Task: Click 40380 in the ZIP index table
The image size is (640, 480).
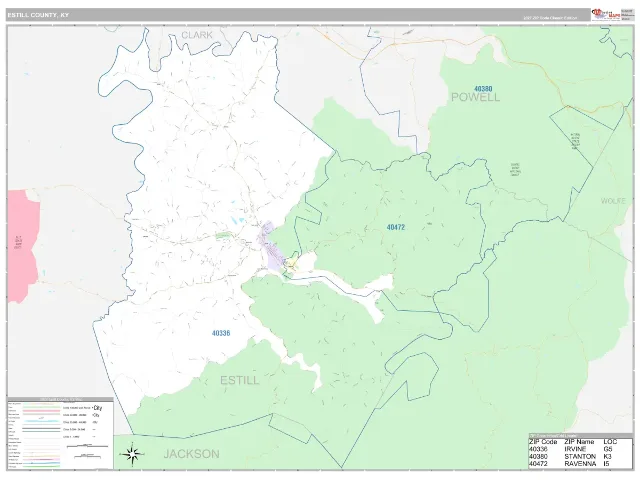Action: [x=538, y=456]
